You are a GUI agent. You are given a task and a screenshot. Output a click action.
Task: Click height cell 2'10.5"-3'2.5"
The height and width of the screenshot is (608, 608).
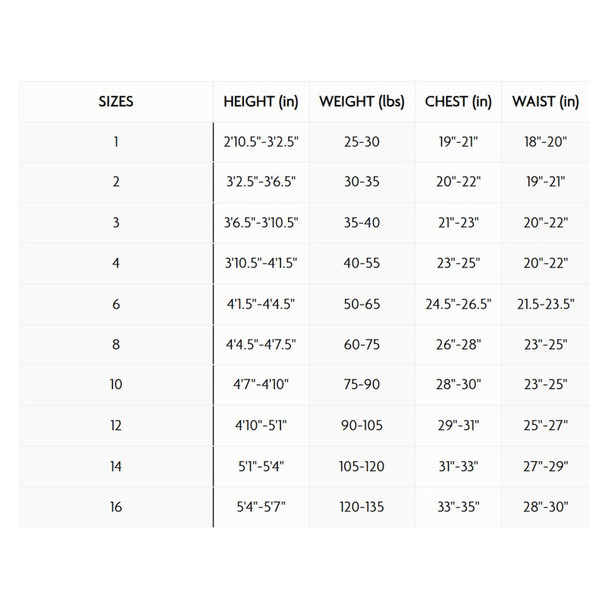pos(261,142)
